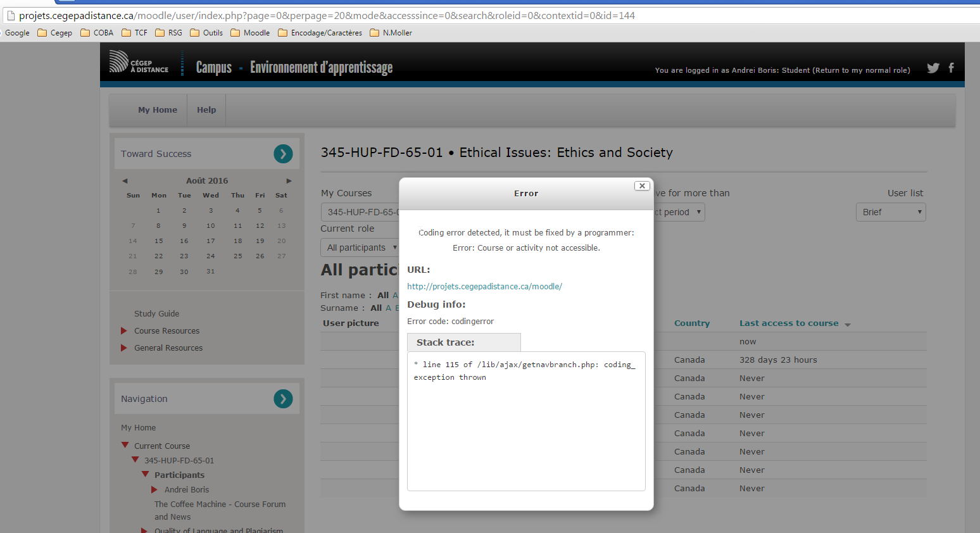Collapse the Navigation block arrow icon
Screen dimensions: 980x533
point(283,399)
